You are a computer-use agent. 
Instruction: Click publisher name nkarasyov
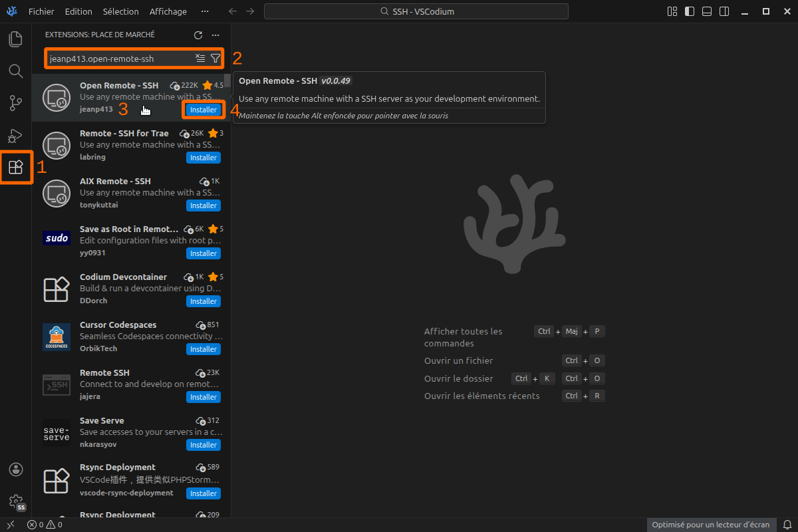100,444
